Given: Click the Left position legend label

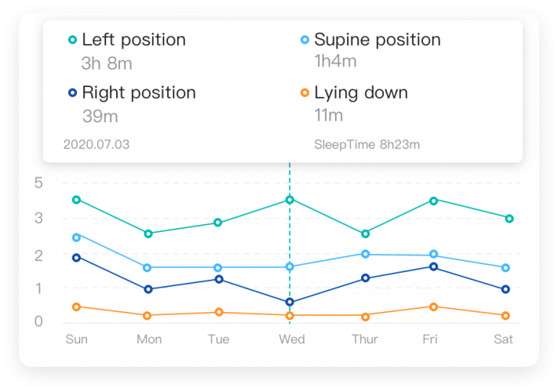Looking at the screenshot, I should tap(133, 40).
